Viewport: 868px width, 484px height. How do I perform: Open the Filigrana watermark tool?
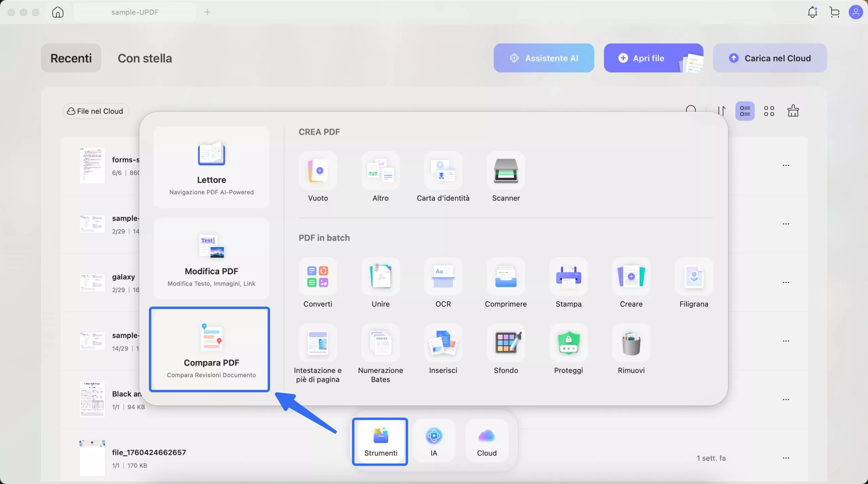point(693,277)
